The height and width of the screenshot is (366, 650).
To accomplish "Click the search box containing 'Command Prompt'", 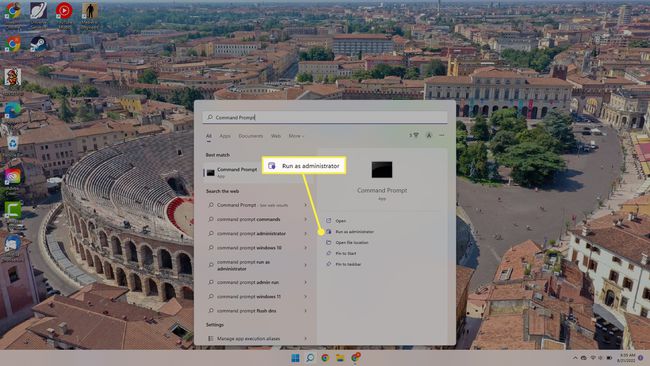I will point(325,117).
